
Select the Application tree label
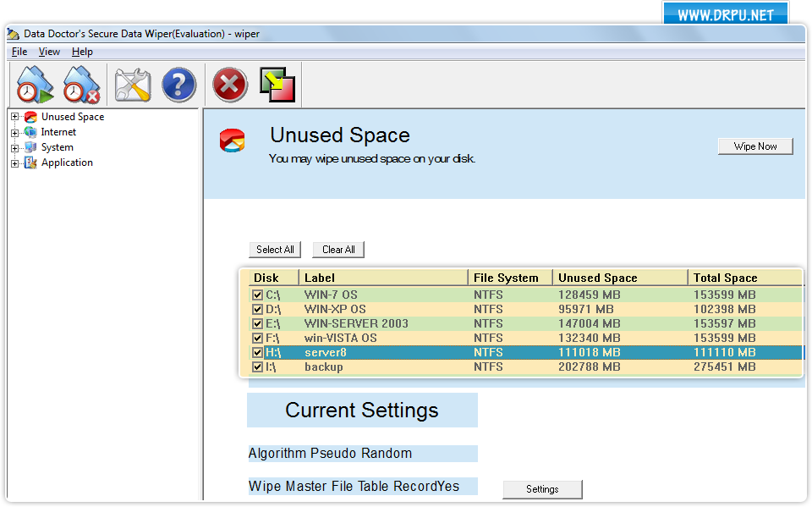pos(68,163)
